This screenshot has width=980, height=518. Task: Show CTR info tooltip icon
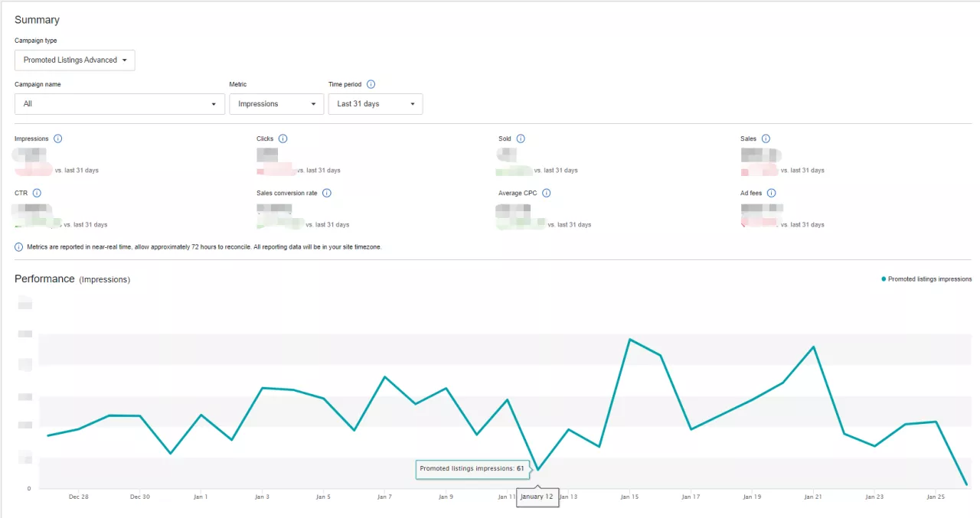tap(37, 194)
